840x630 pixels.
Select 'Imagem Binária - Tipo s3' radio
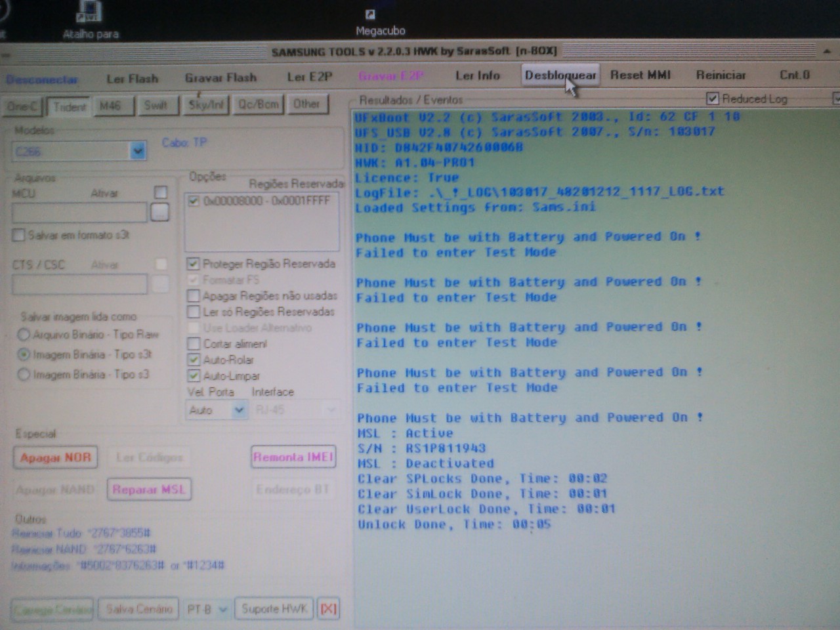pos(24,375)
